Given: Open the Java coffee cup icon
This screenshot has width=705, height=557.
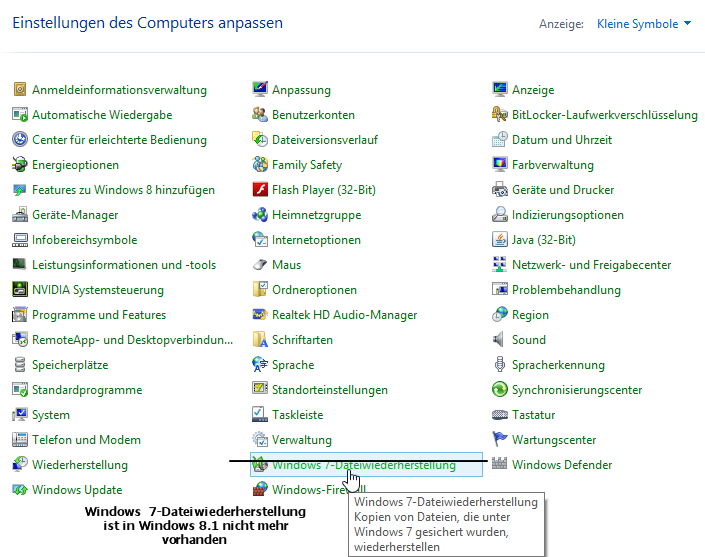Looking at the screenshot, I should (x=500, y=240).
